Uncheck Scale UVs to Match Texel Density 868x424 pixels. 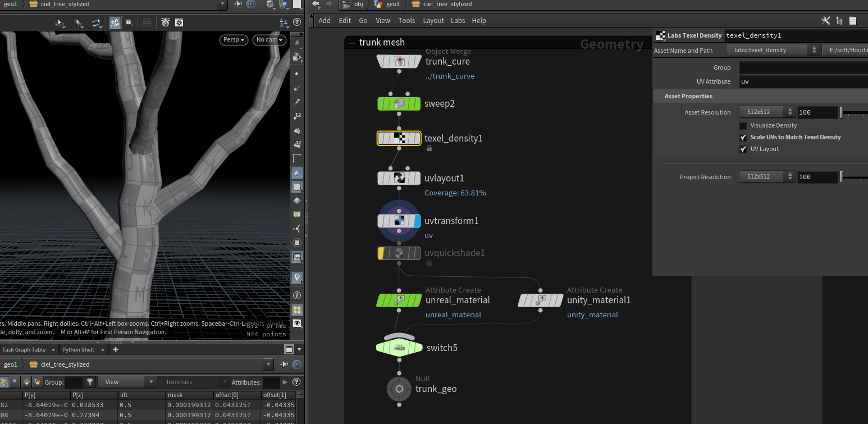[743, 138]
